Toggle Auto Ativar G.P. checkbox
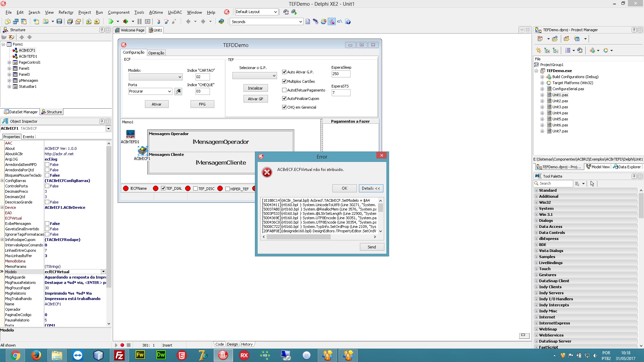Screen dimensions: 644x362 point(284,72)
